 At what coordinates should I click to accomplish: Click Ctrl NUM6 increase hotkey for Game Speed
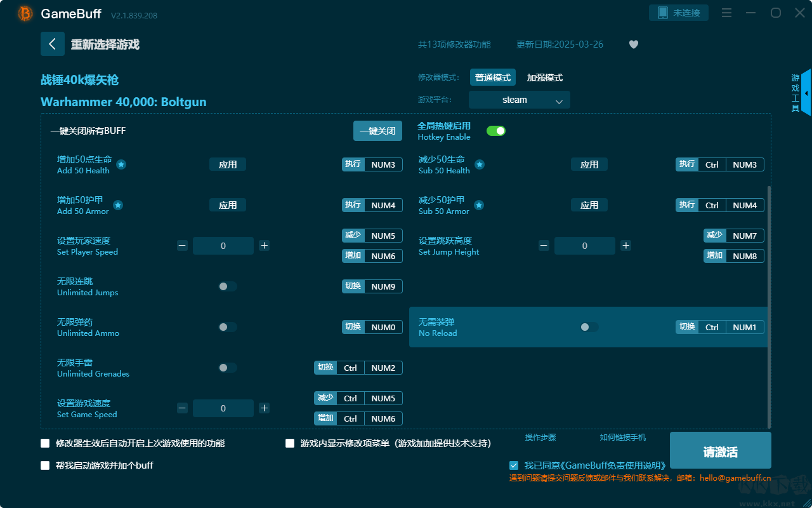pos(358,418)
